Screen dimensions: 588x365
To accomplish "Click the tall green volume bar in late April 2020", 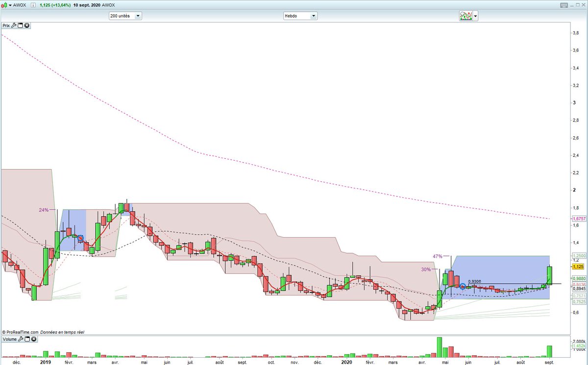I will (x=440, y=347).
